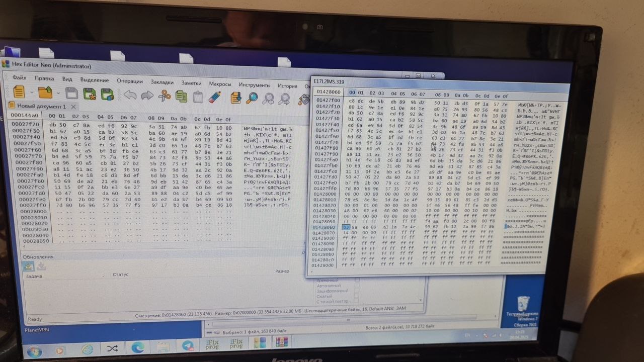Open Microsoft Edge from taskbar
The height and width of the screenshot is (362, 644).
[x=137, y=347]
